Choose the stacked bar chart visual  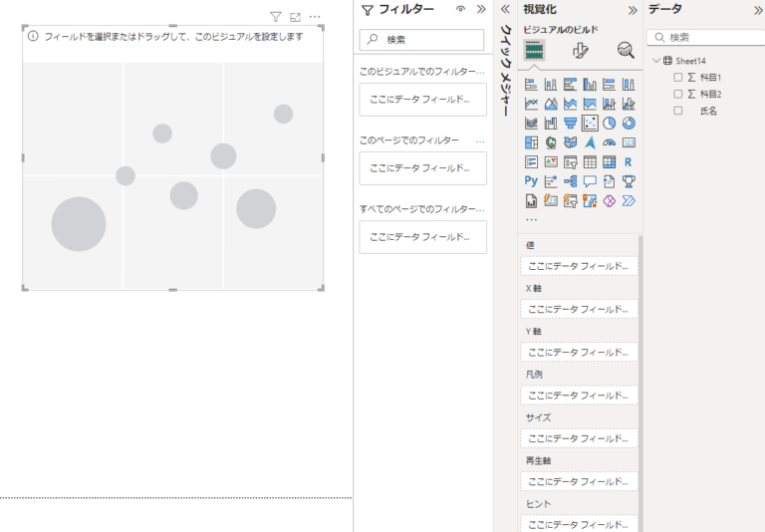tap(531, 85)
